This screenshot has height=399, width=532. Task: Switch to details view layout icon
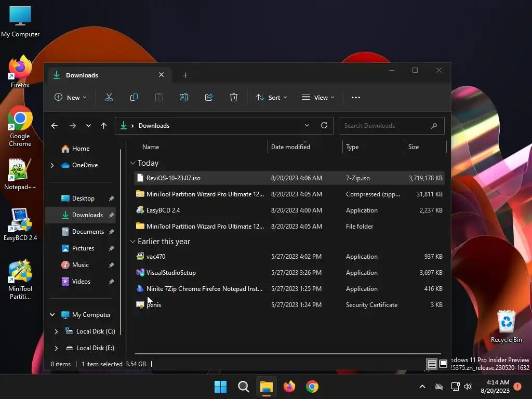coord(432,364)
